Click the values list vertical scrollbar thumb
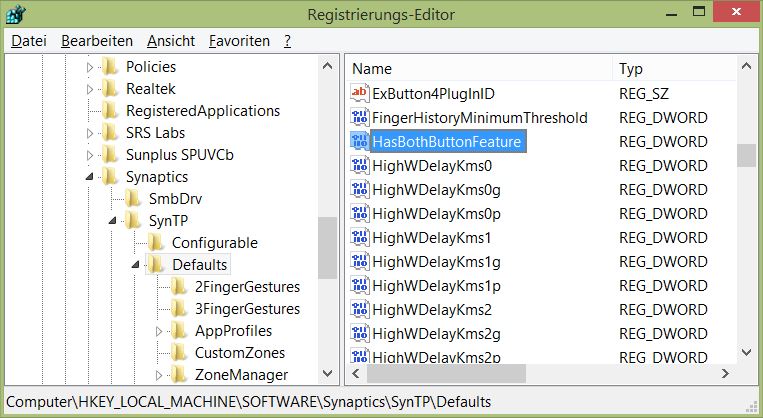The width and height of the screenshot is (763, 418). tap(745, 156)
